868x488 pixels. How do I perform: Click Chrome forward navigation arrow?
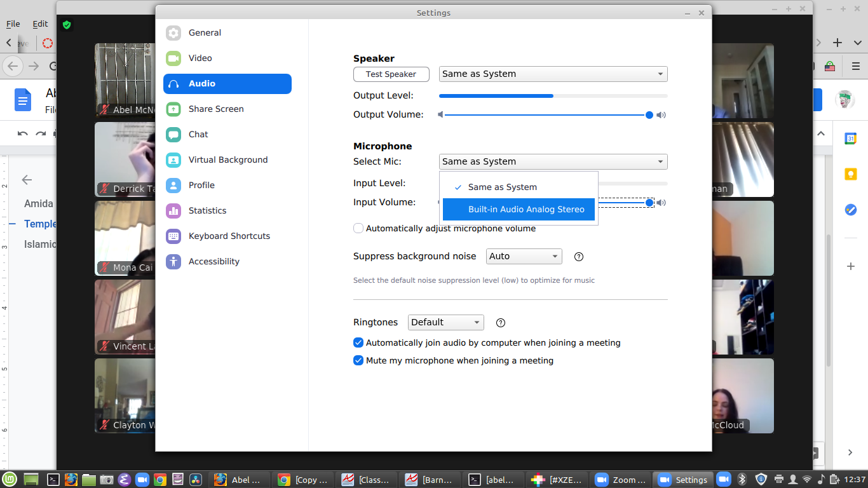tap(34, 66)
